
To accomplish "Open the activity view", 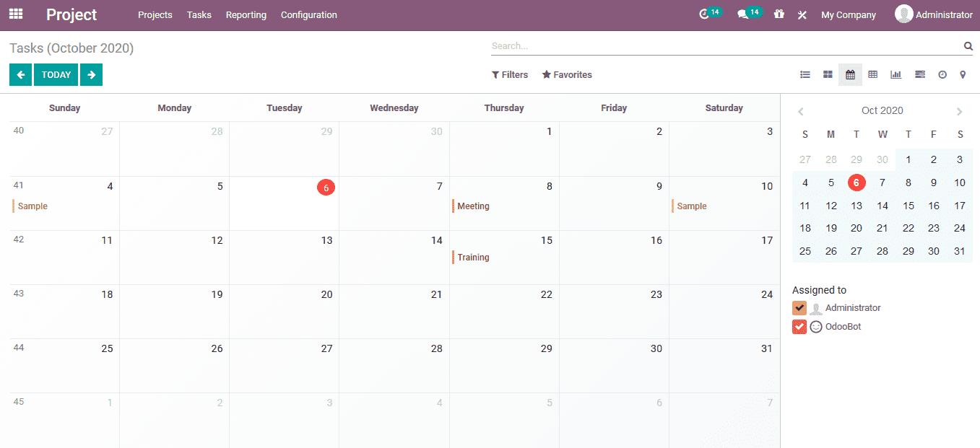I will [943, 74].
